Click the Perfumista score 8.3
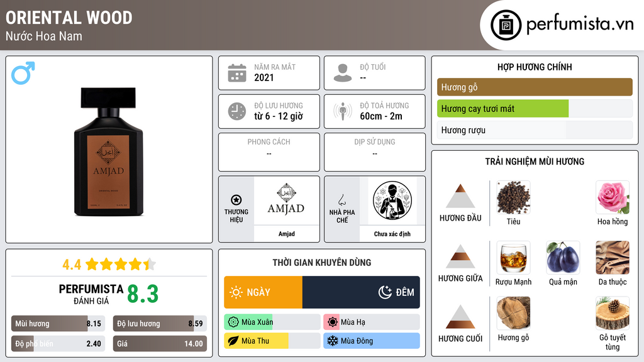 [143, 294]
